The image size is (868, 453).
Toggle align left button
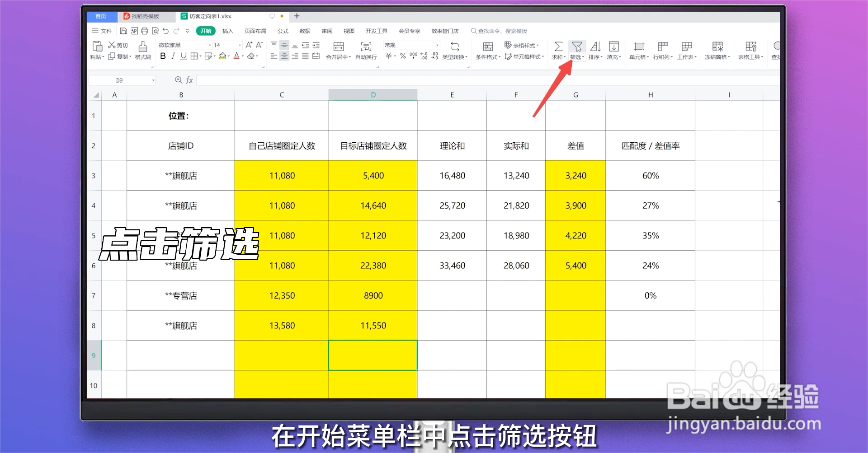274,56
